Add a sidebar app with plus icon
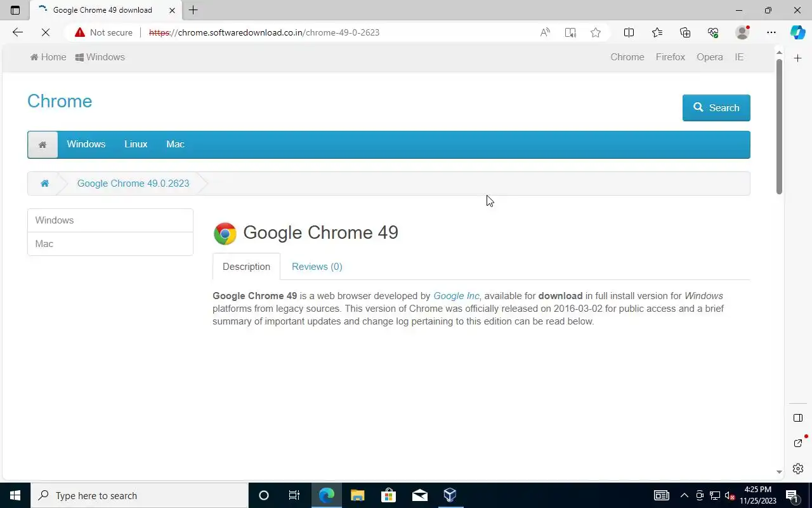 click(798, 58)
